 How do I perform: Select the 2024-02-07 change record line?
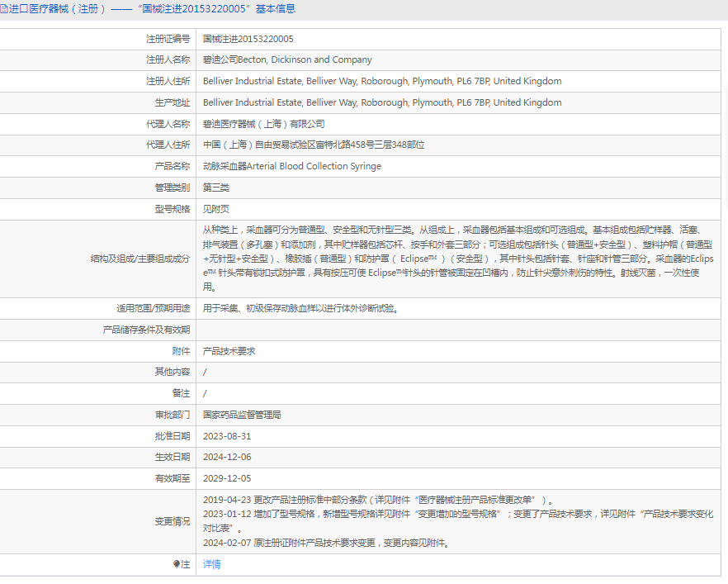pos(327,543)
